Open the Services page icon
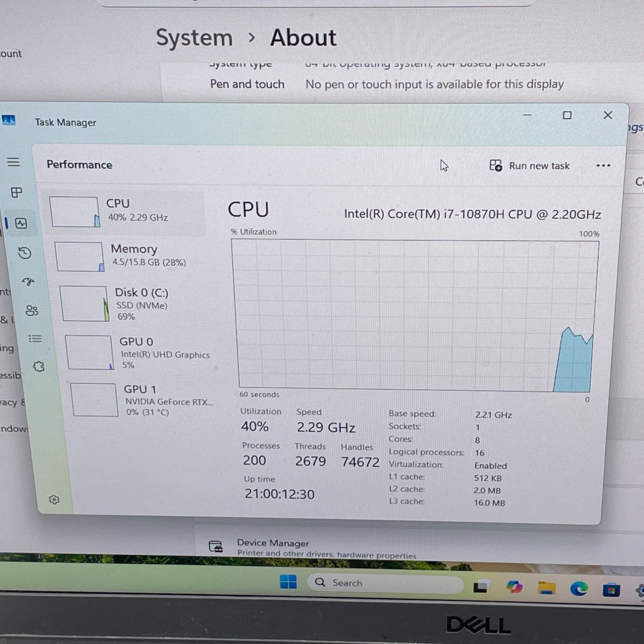 pos(39,366)
